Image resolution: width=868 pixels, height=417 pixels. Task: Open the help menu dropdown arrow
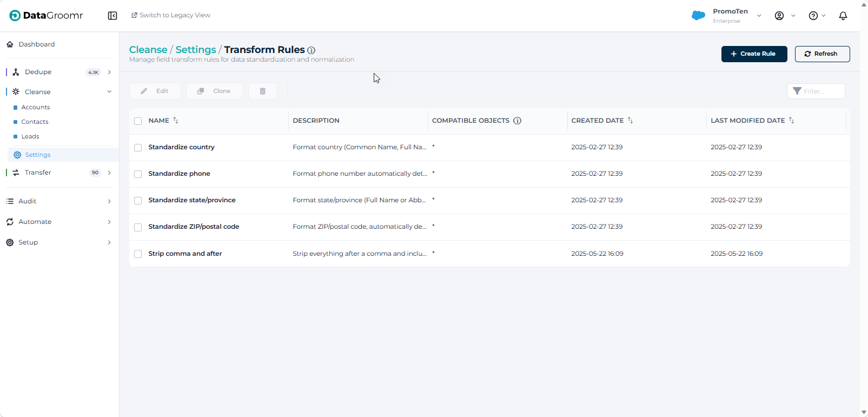point(824,16)
